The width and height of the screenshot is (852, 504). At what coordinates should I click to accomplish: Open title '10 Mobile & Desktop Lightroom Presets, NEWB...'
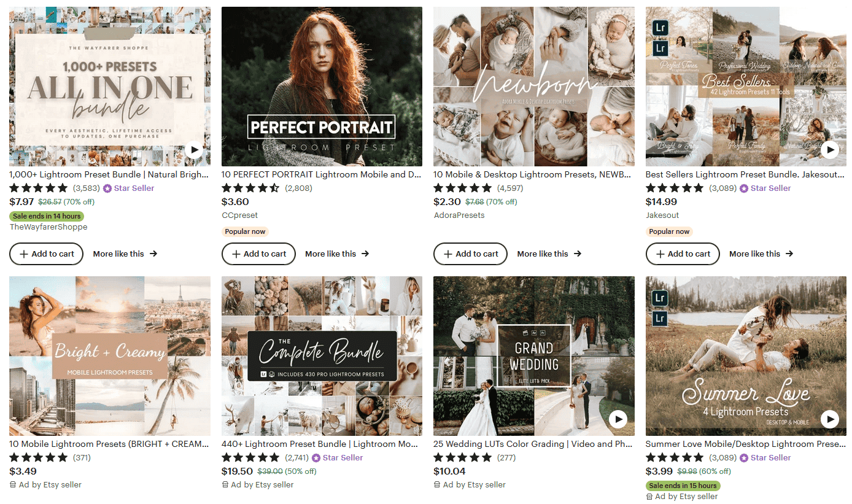click(x=533, y=174)
